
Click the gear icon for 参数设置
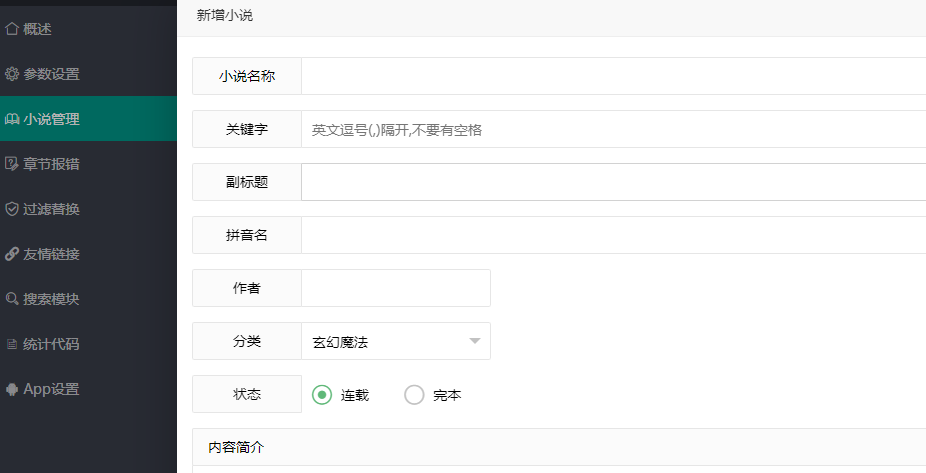(x=12, y=74)
